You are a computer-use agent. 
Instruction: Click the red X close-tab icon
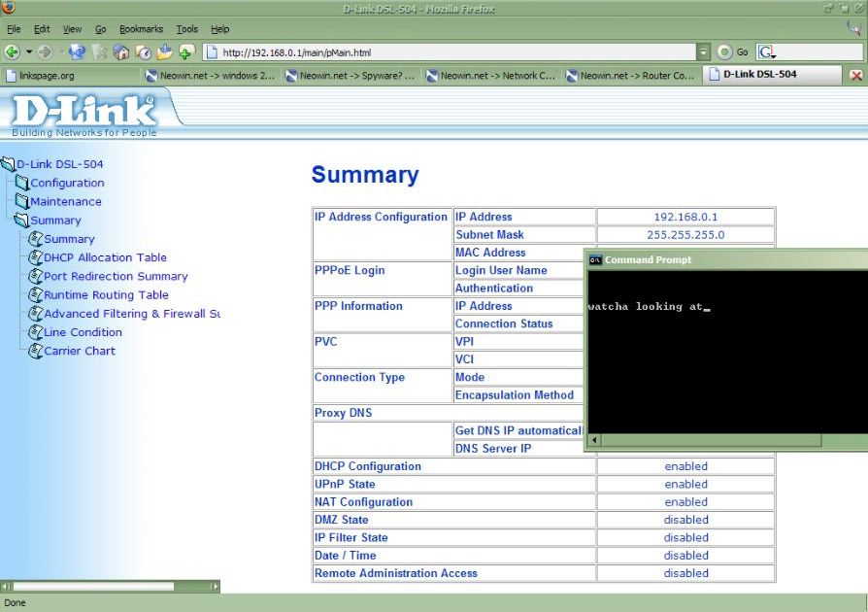point(856,76)
